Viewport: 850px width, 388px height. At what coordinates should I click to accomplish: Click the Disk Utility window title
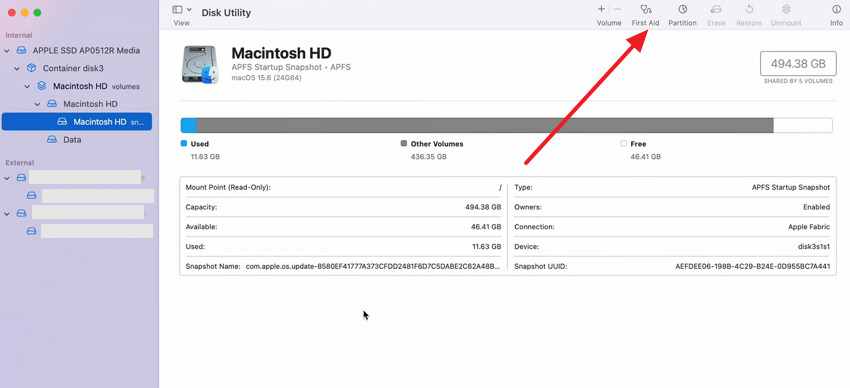pos(226,12)
